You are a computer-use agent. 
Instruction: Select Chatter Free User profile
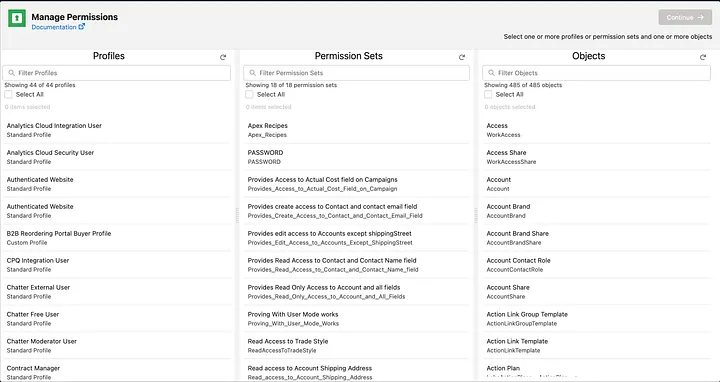click(117, 319)
